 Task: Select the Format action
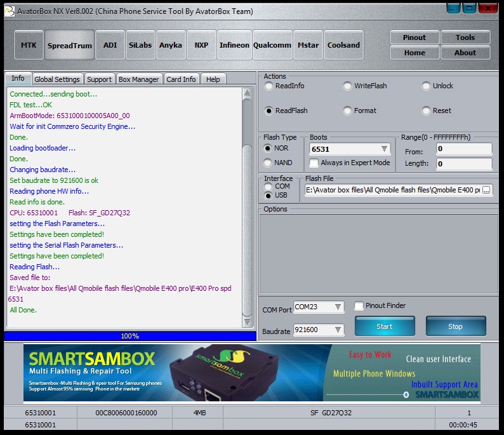click(360, 110)
